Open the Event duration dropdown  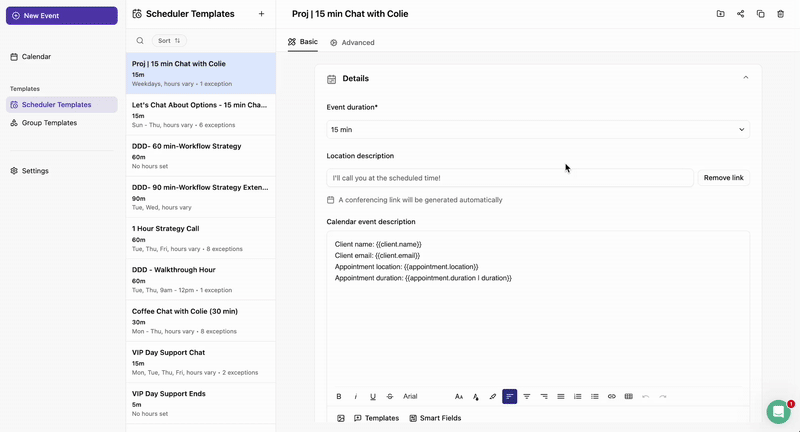pyautogui.click(x=538, y=130)
